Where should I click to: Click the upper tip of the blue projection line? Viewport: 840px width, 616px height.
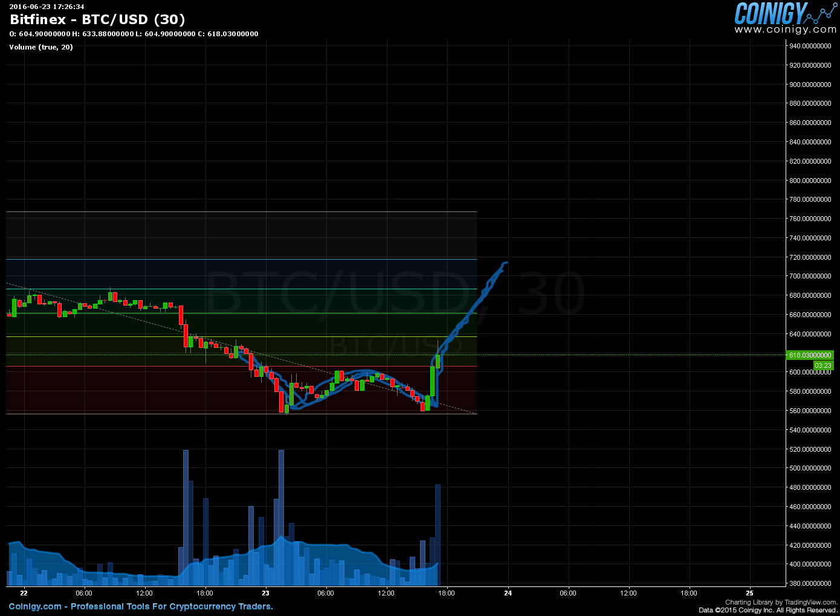[x=505, y=263]
